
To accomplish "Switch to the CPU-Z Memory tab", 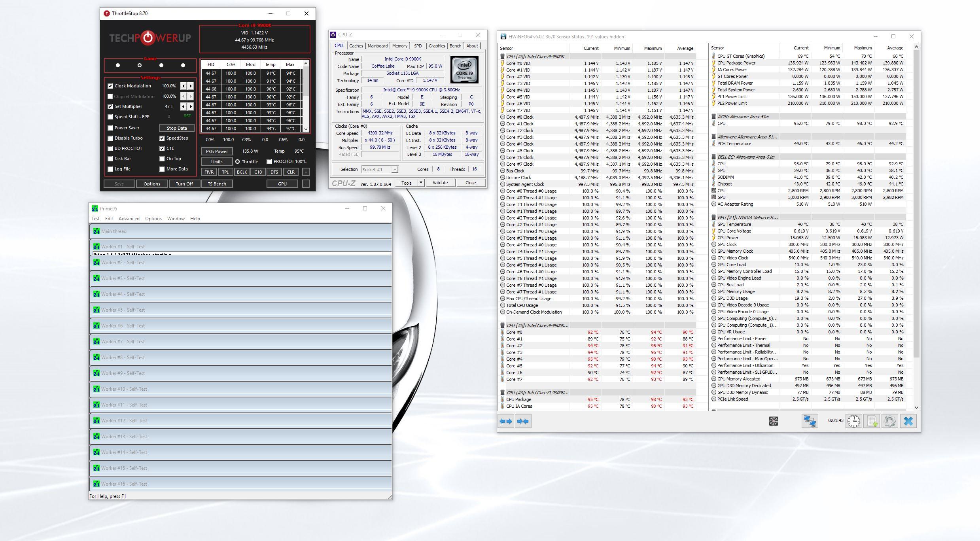I will point(399,46).
